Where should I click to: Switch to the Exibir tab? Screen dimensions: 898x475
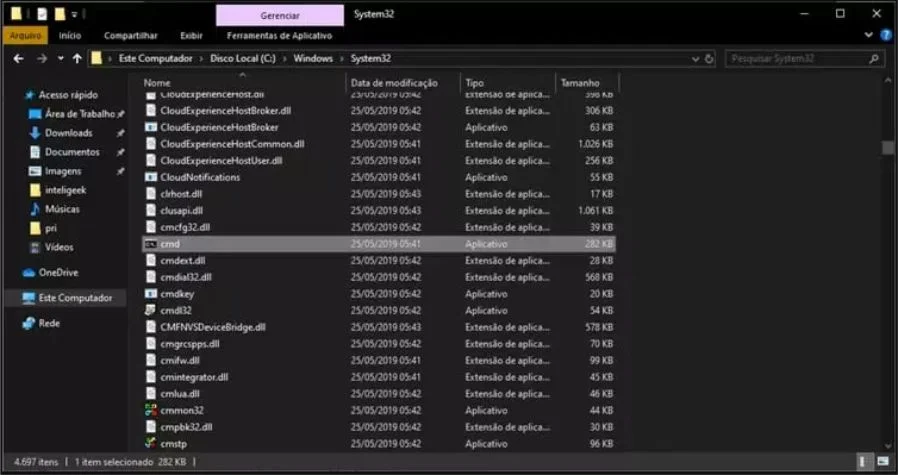pyautogui.click(x=191, y=36)
